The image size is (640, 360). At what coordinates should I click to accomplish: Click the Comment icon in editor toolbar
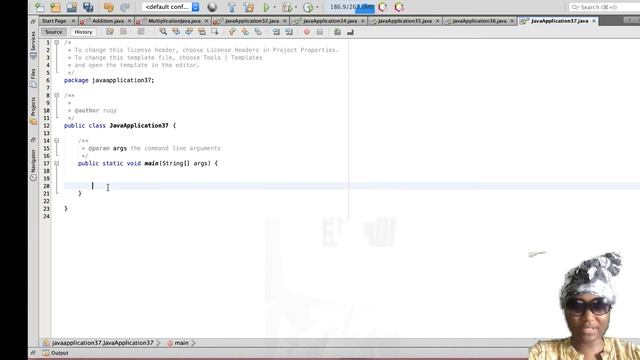[x=338, y=32]
